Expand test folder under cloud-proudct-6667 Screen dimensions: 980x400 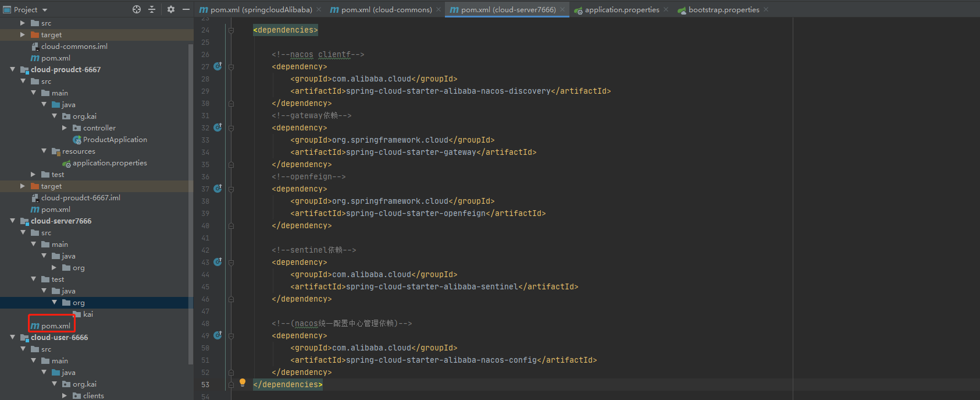coord(33,174)
